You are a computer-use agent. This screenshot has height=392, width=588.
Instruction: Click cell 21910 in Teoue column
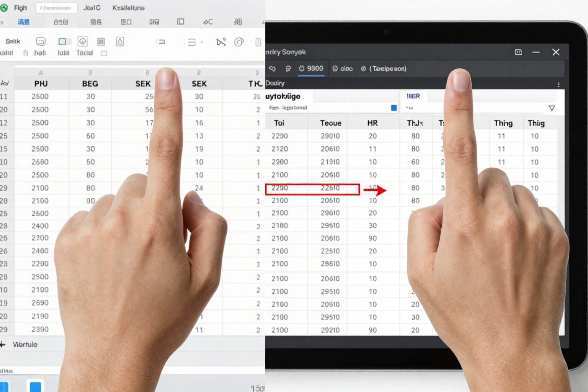click(x=330, y=162)
